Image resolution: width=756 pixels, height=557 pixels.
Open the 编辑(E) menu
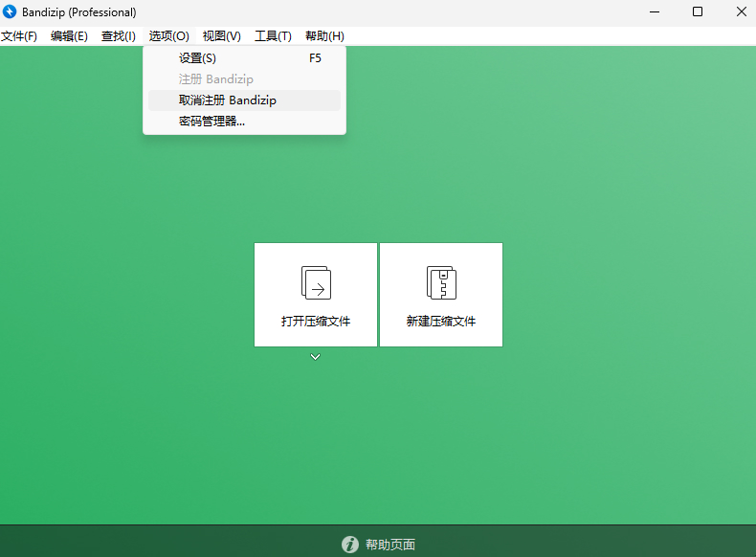pos(69,36)
